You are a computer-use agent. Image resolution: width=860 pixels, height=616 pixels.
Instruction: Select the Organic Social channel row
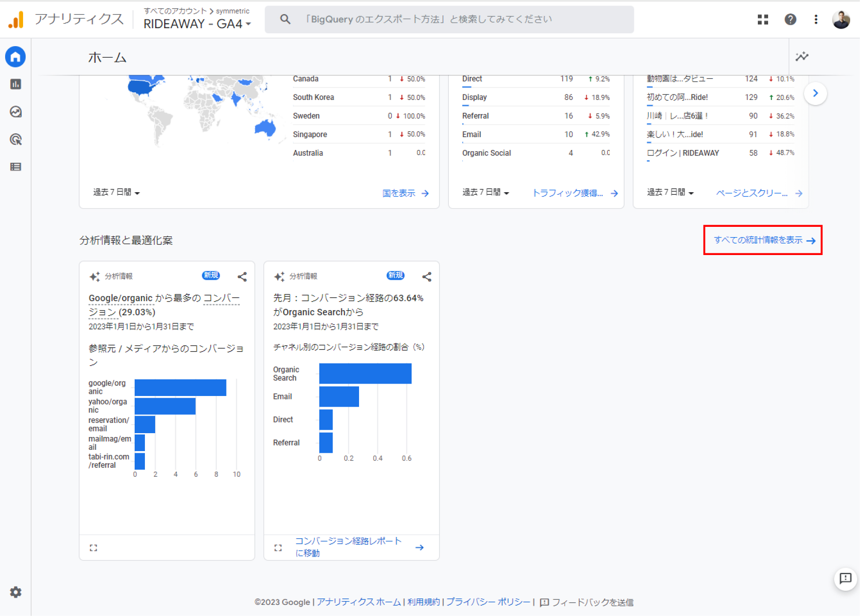(x=536, y=153)
